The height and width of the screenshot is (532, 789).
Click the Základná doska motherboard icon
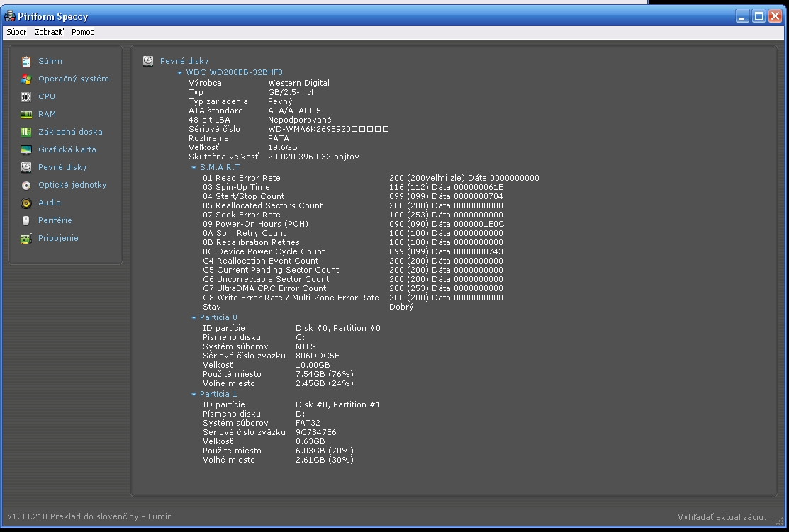pyautogui.click(x=26, y=132)
